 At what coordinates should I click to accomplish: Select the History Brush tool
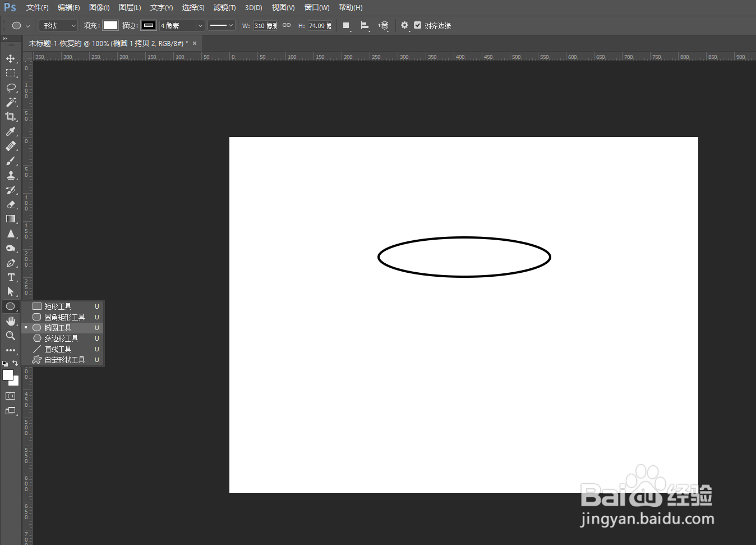click(11, 190)
